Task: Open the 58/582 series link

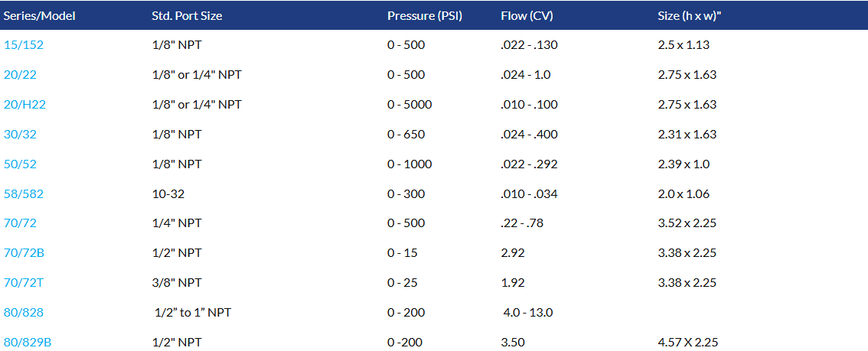Action: [24, 194]
